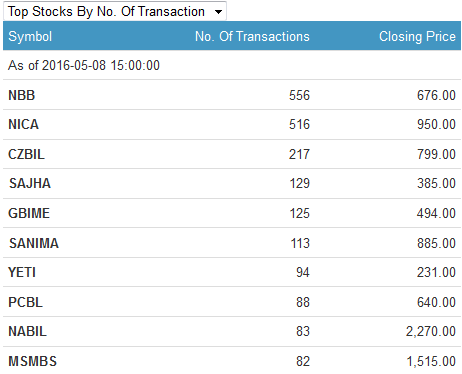Open the PCBL stock symbol link
Image resolution: width=462 pixels, height=374 pixels.
pos(25,302)
